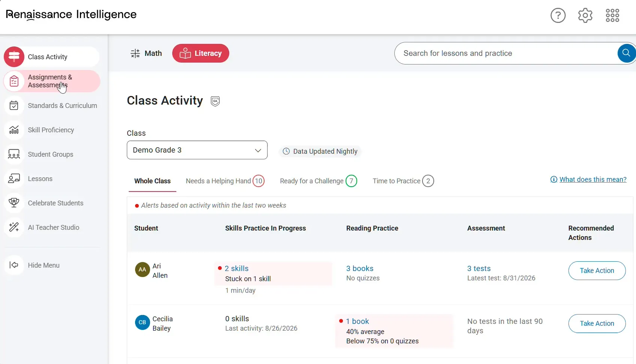
Task: Open Cecilia Bailey's 1 book link
Action: [358, 321]
